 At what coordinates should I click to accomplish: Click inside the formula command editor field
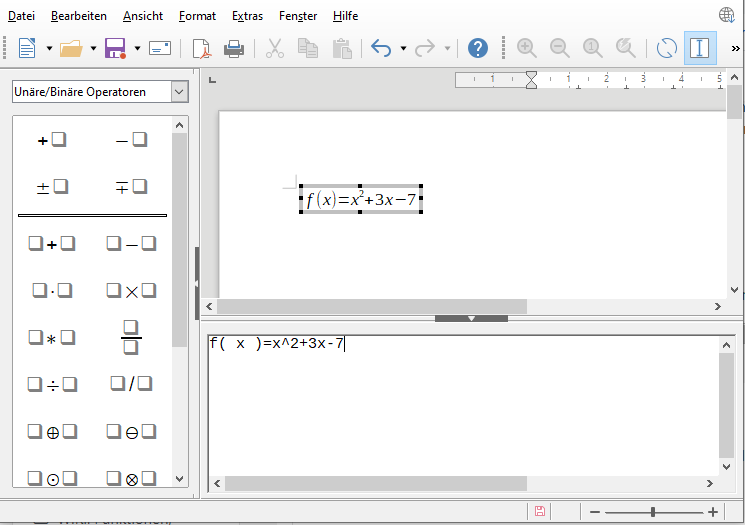(x=460, y=410)
